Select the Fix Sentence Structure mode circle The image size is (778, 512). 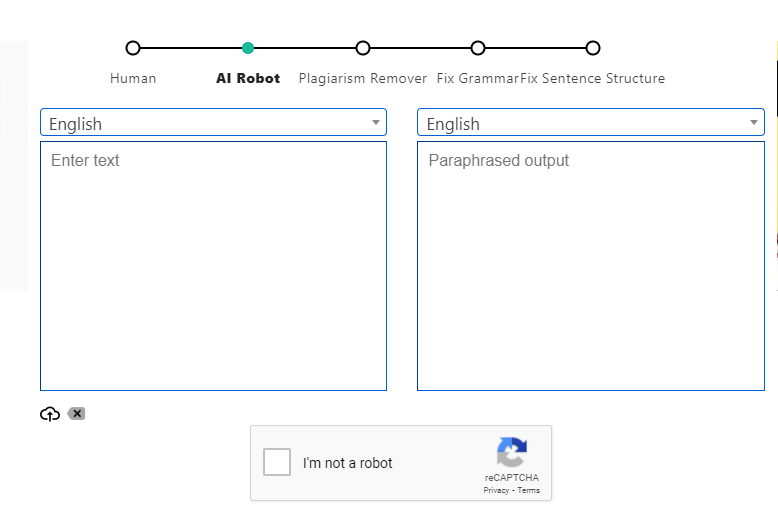593,48
